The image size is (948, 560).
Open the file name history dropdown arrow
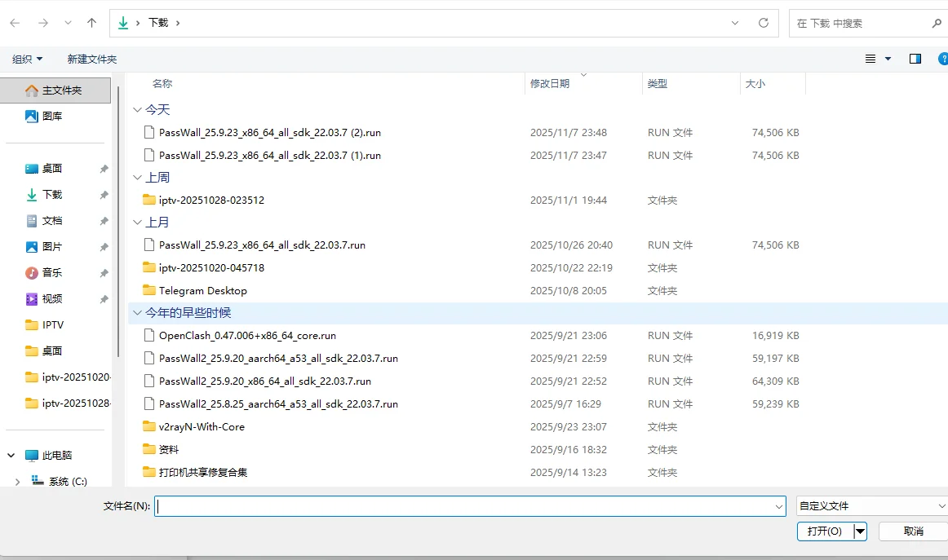(x=778, y=506)
